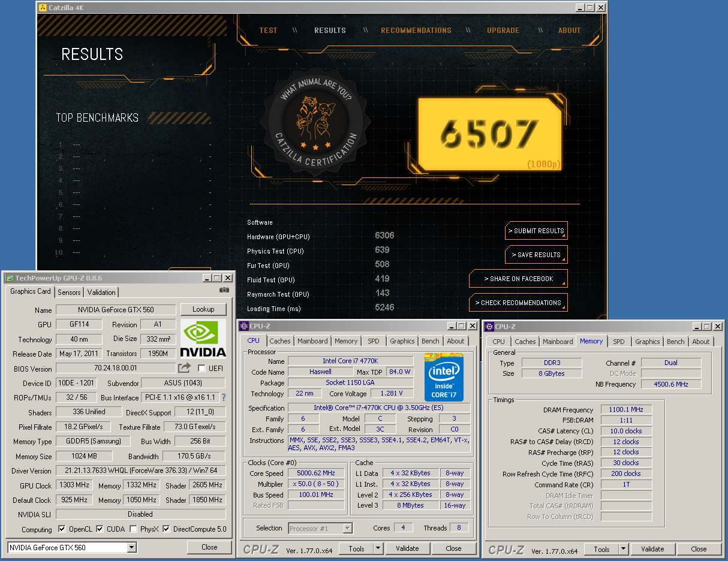Image resolution: width=728 pixels, height=561 pixels.
Task: Click the 6507 score panel
Action: tap(491, 134)
